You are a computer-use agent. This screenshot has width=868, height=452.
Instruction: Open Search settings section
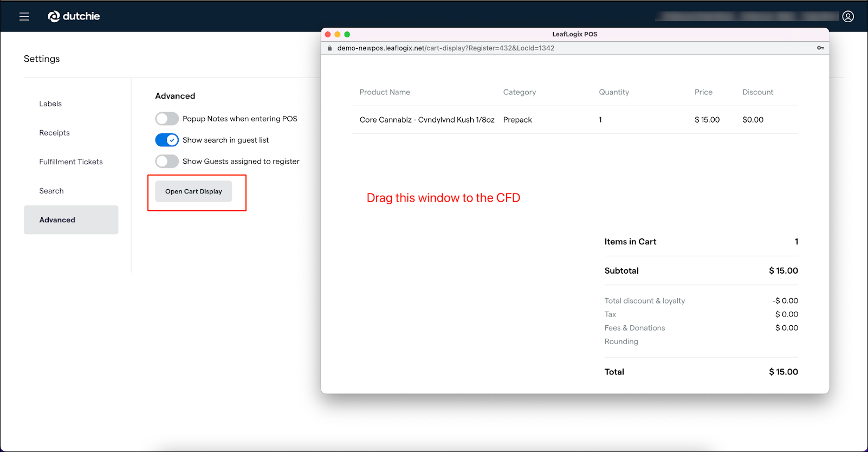point(51,191)
